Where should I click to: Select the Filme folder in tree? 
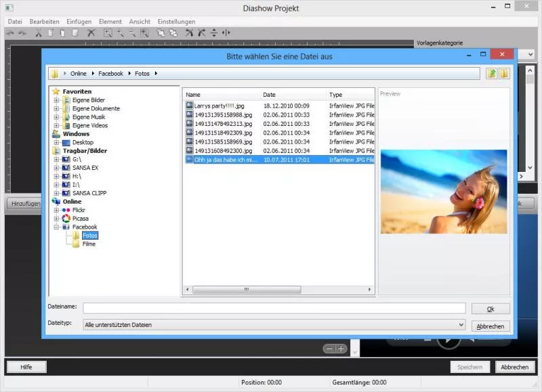89,244
